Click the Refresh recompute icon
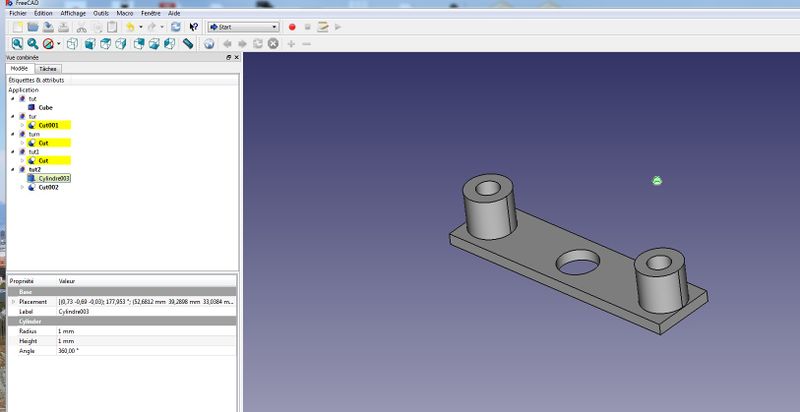 point(176,27)
